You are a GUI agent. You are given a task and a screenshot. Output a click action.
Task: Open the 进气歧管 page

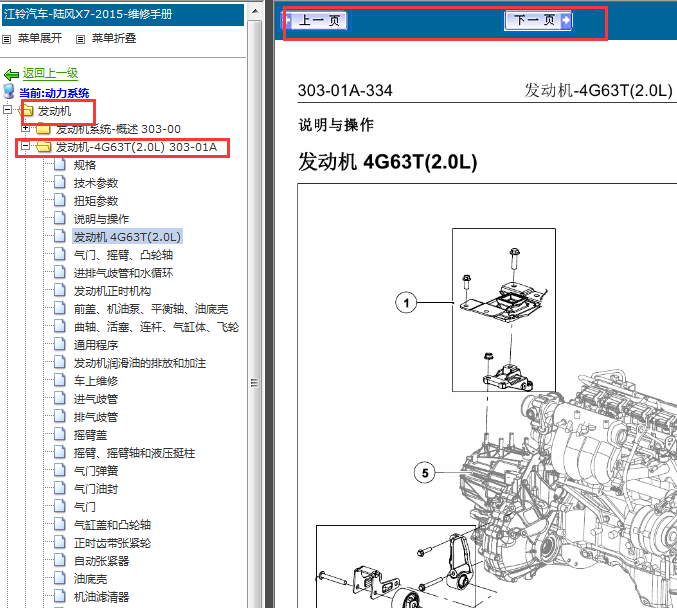point(96,399)
